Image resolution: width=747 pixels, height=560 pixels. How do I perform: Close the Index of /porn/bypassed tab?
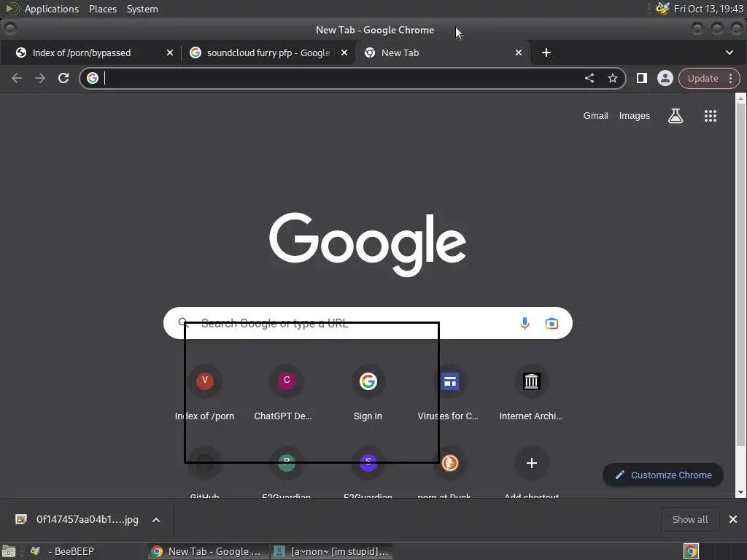point(170,52)
